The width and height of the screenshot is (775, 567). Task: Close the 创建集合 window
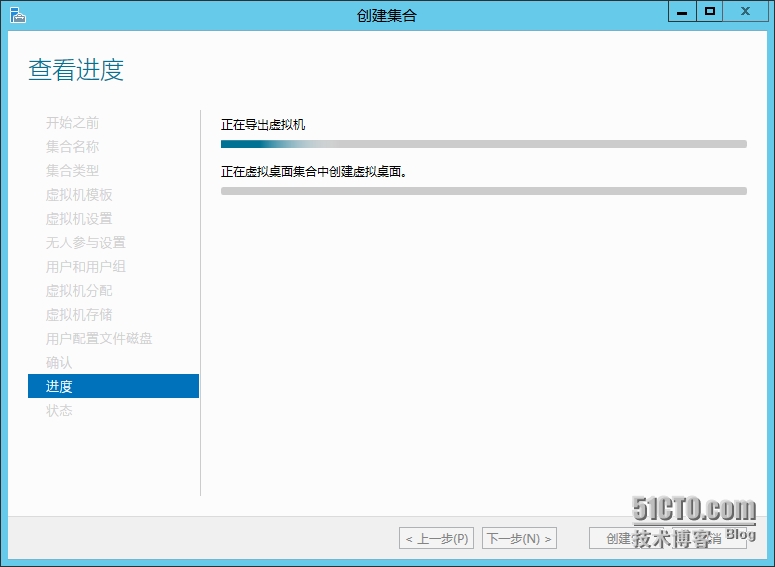coord(745,11)
